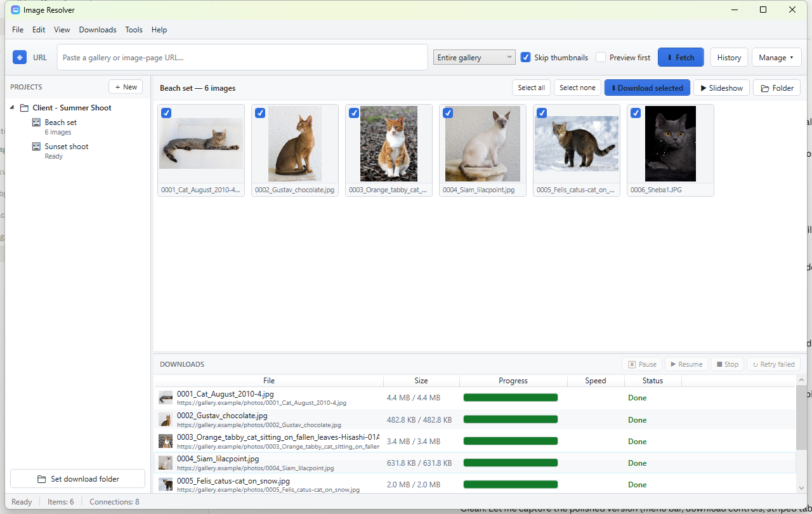The image size is (812, 514).
Task: Click the file icon for 0001_Cat_August_2010-4.jpg download
Action: pyautogui.click(x=166, y=398)
